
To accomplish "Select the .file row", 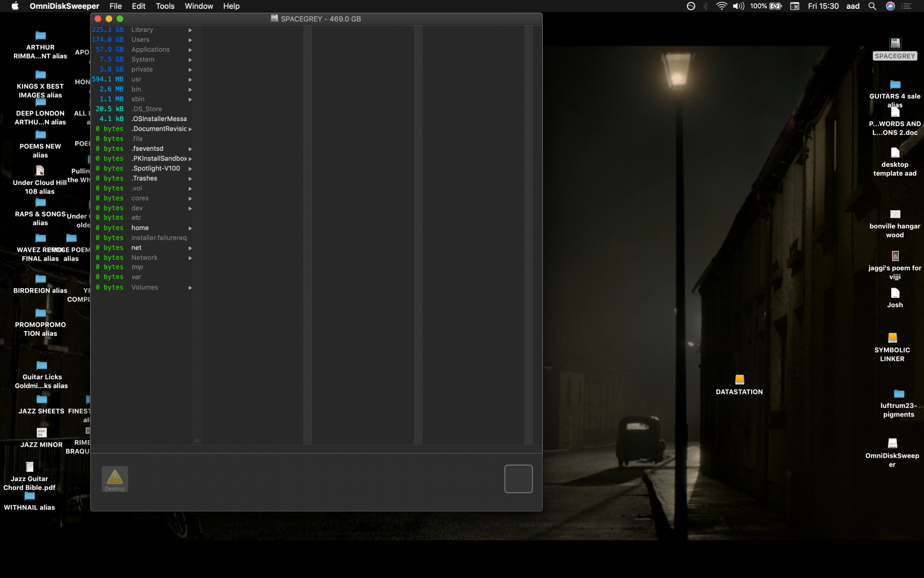I will 142,139.
